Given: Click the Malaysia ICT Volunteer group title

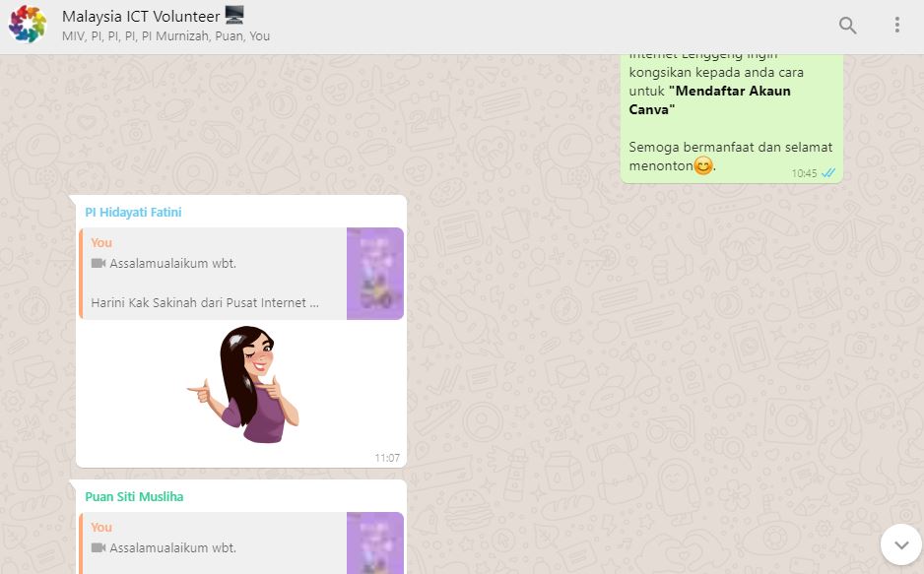Looking at the screenshot, I should pos(140,16).
